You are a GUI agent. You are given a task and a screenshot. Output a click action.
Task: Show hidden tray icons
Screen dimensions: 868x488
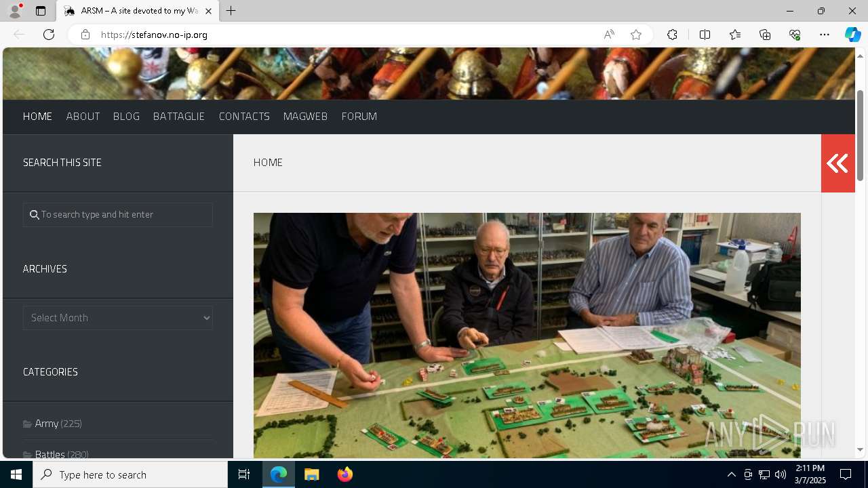pos(731,474)
